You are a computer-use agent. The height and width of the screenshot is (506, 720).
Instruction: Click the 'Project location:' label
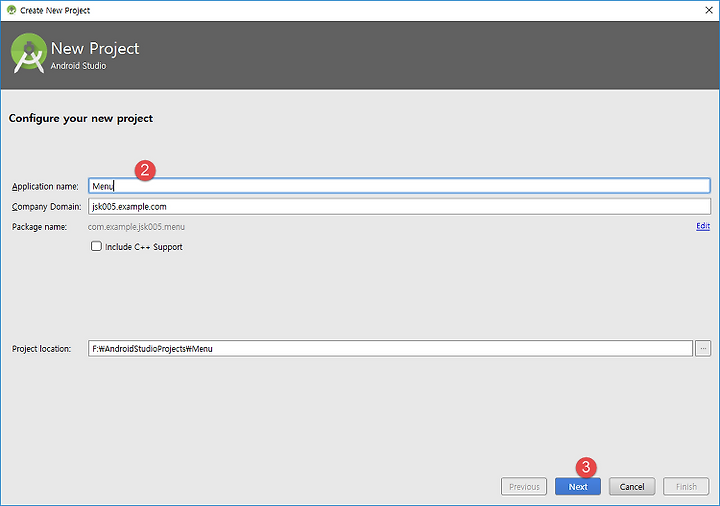pyautogui.click(x=41, y=349)
